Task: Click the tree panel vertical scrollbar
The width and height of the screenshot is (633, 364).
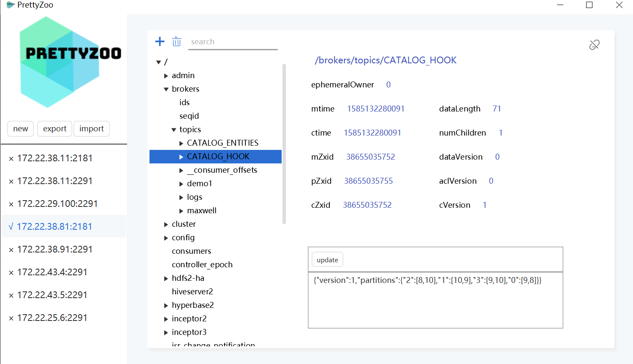Action: tap(284, 144)
